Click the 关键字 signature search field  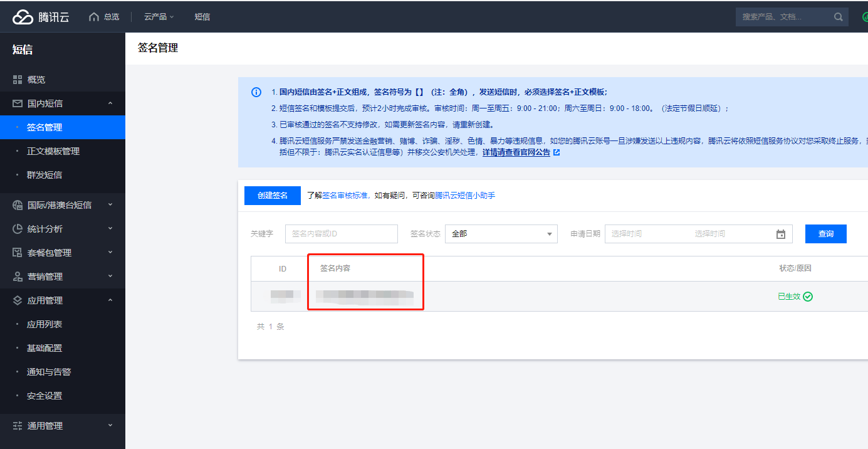pyautogui.click(x=342, y=234)
